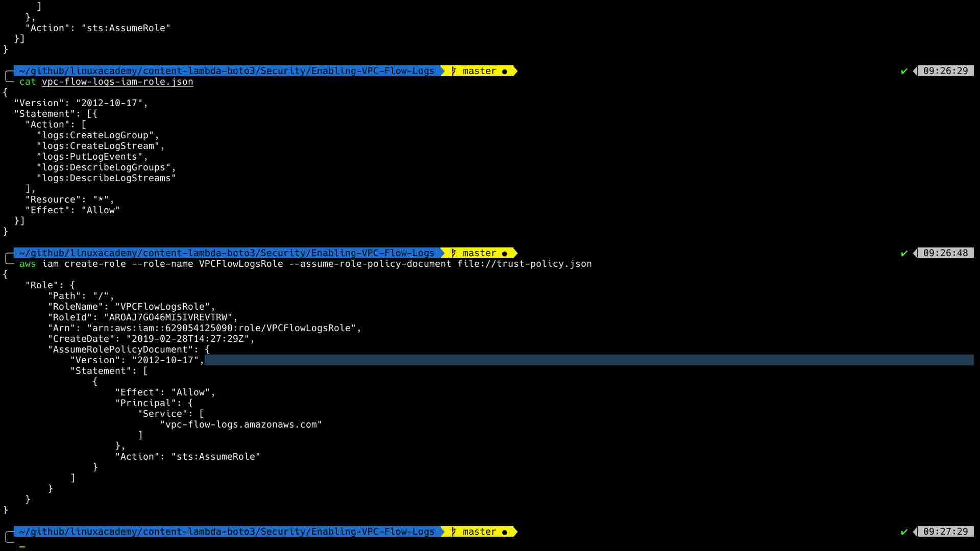
Task: Click the git branch icon in the 09:26:48 prompt
Action: click(453, 253)
